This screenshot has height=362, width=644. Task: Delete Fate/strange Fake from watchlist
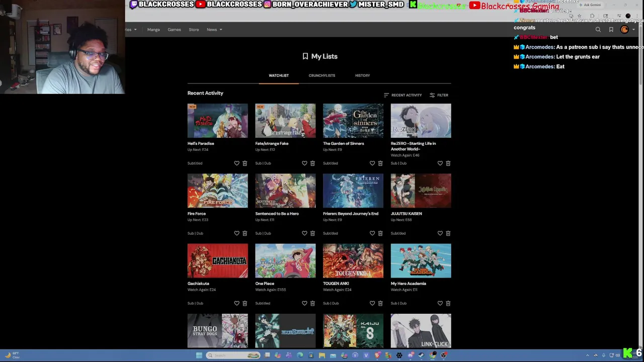[312, 163]
